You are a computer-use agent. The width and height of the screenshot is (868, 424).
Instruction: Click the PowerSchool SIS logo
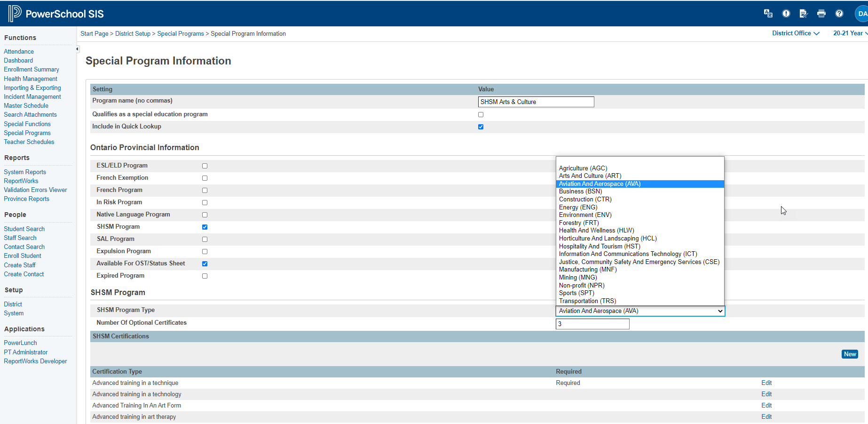(56, 14)
